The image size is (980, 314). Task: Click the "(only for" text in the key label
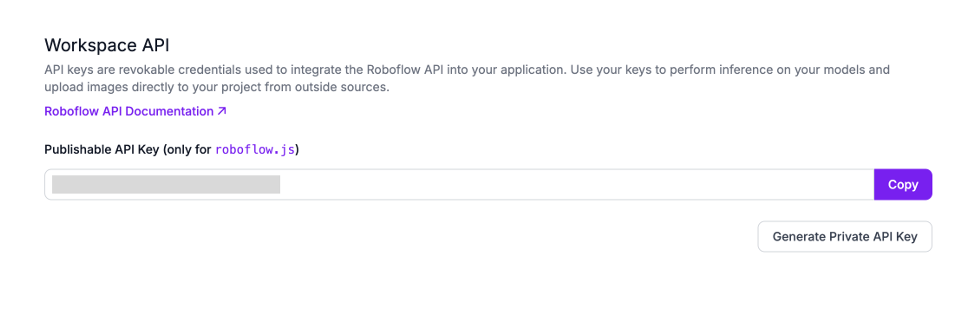point(186,150)
